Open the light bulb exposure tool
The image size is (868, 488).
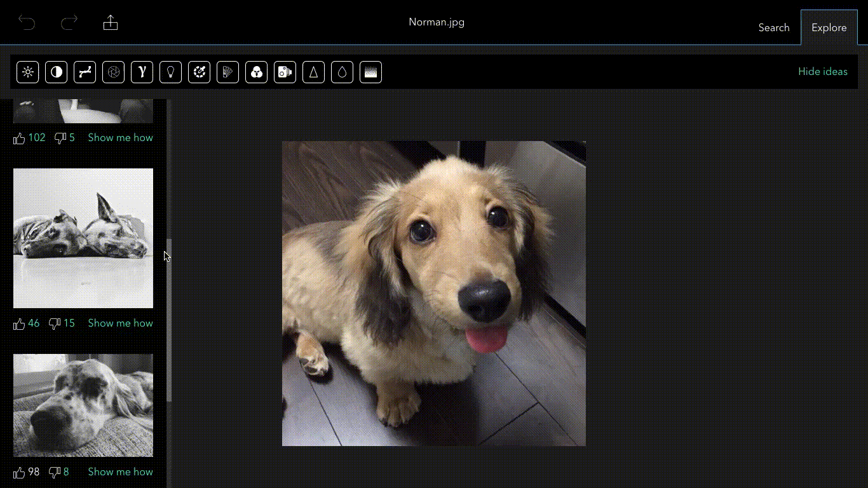170,72
